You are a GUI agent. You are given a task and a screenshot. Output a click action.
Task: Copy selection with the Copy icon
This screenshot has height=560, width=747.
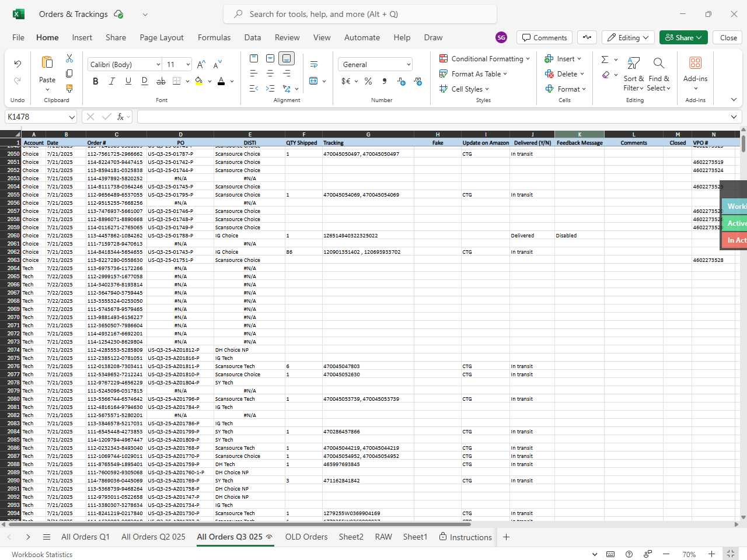click(69, 73)
